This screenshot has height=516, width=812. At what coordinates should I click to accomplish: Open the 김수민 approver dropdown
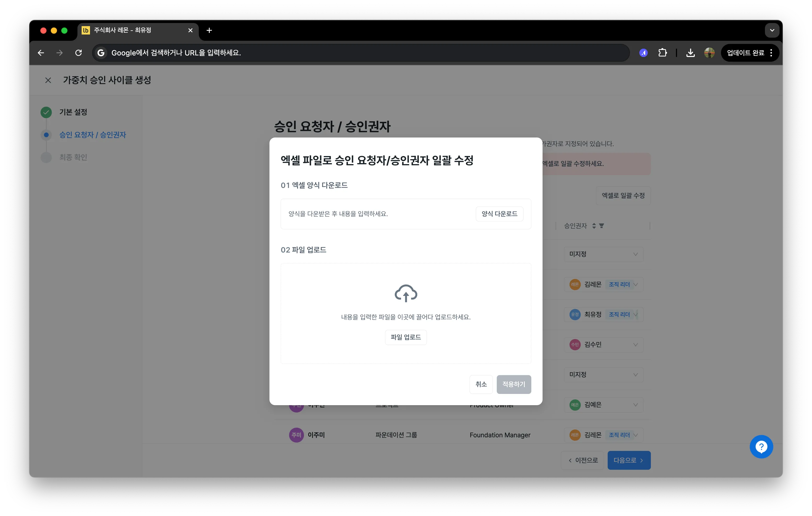604,345
